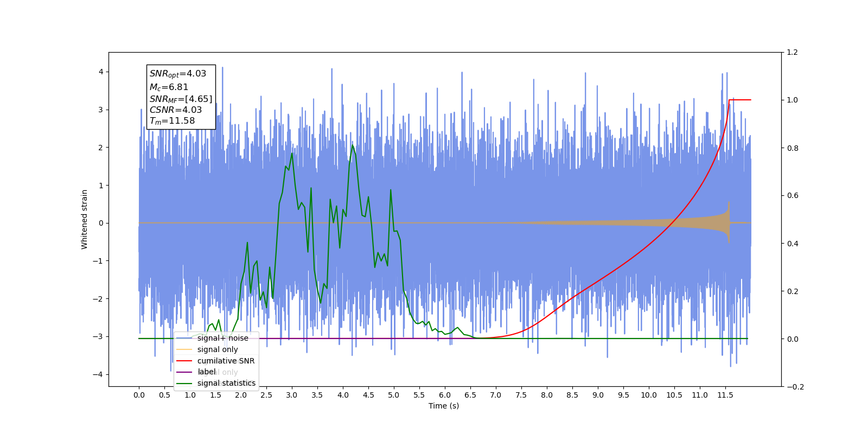Click the right y-axis tick label 0.6
The width and height of the screenshot is (868, 434).
point(793,195)
